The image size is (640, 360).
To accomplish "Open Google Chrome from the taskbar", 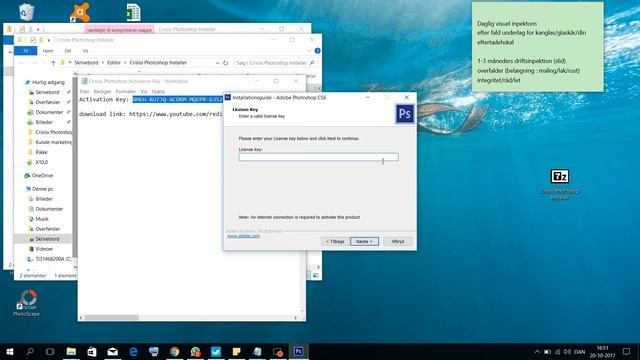I will pyautogui.click(x=175, y=351).
